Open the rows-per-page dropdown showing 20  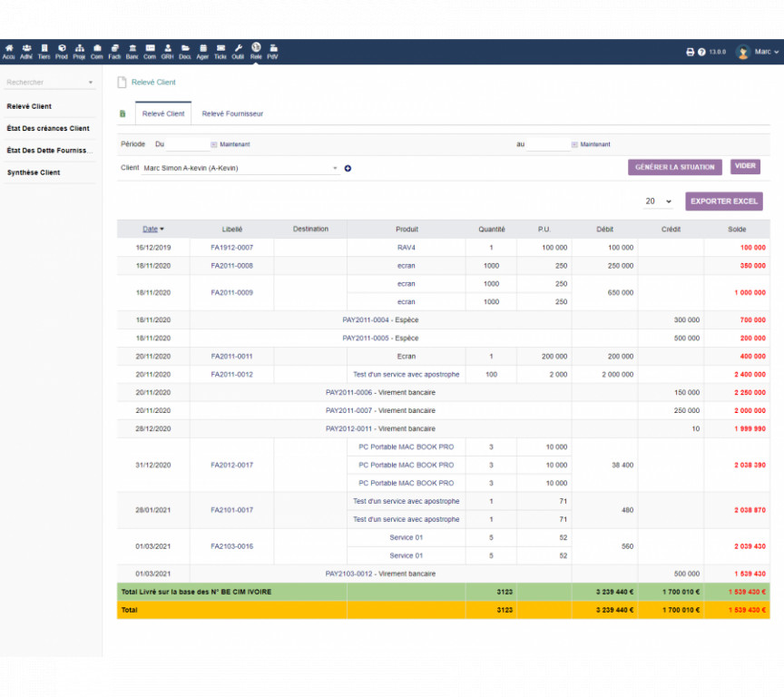click(658, 201)
